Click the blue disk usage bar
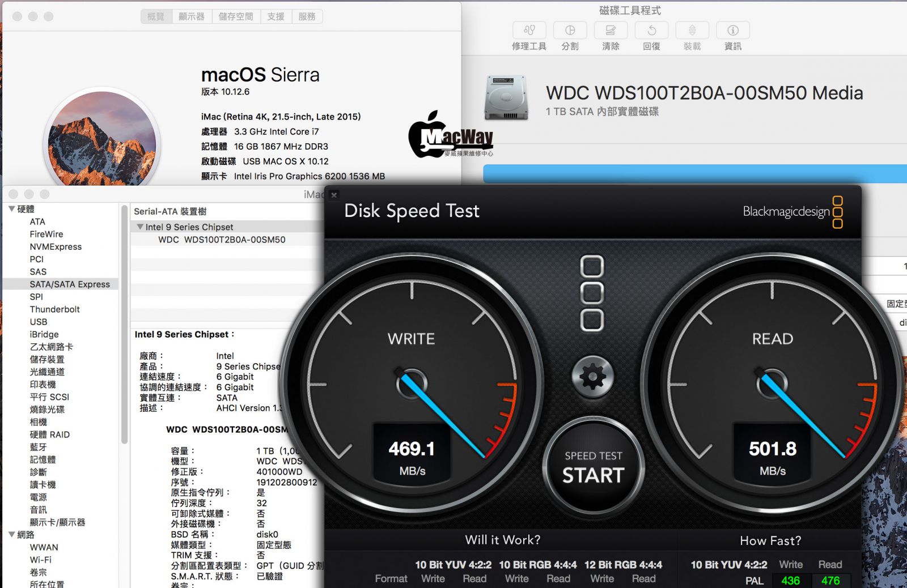Screen dimensions: 907x588 click(x=695, y=173)
